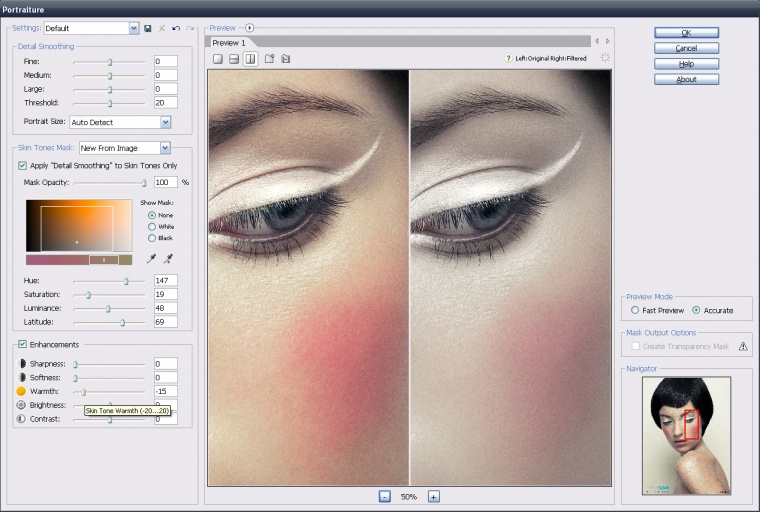
Task: Click the Cancel button
Action: click(686, 48)
